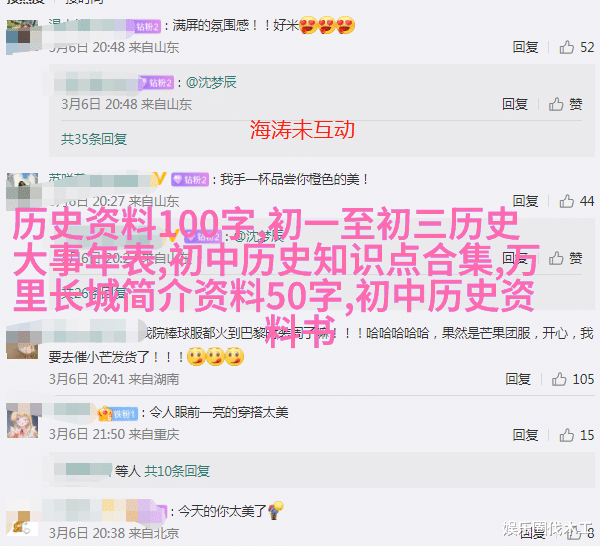The height and width of the screenshot is (546, 600).
Task: Open avatar of 今天的你太美了 commenter
Action: pos(23,523)
